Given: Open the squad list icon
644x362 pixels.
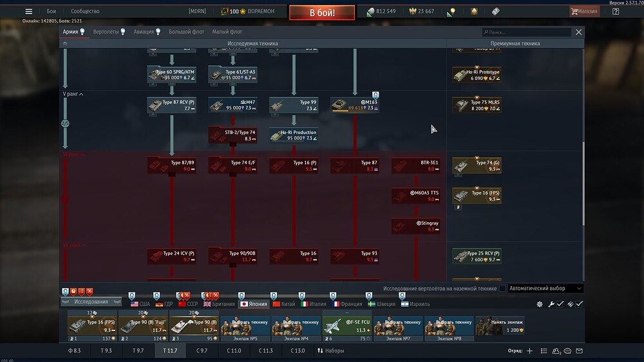Looking at the screenshot, I should coord(544,351).
